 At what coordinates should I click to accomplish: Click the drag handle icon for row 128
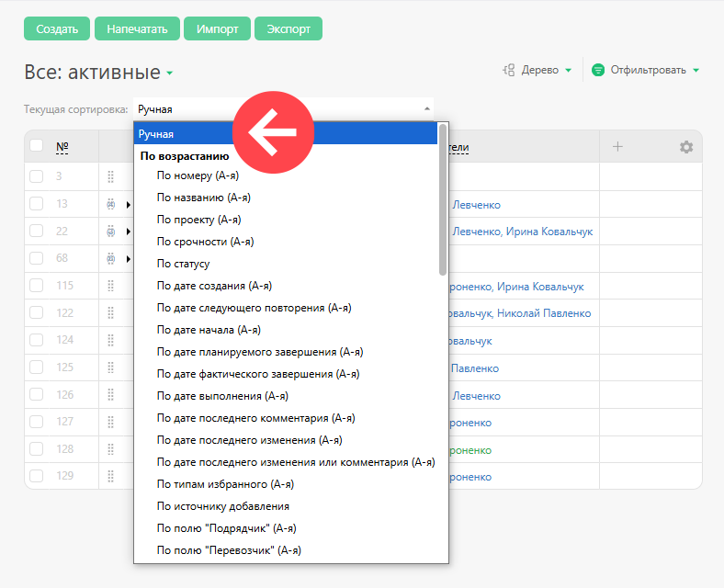click(111, 449)
